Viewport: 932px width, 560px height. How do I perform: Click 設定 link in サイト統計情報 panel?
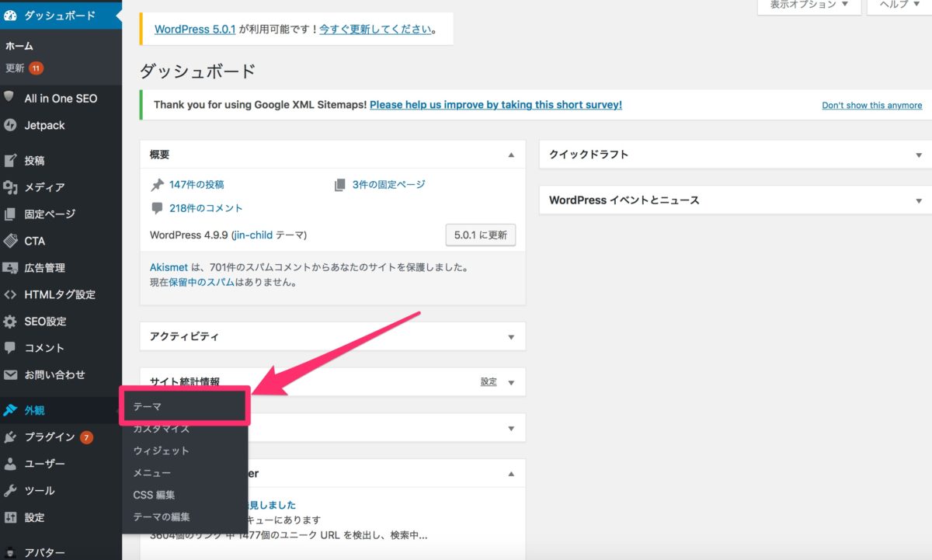tap(489, 382)
